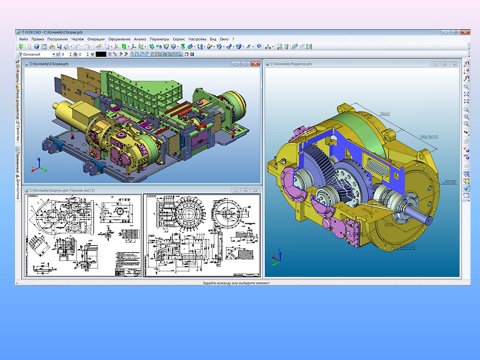Open the Анализ menu
This screenshot has width=480, height=360.
coord(140,39)
